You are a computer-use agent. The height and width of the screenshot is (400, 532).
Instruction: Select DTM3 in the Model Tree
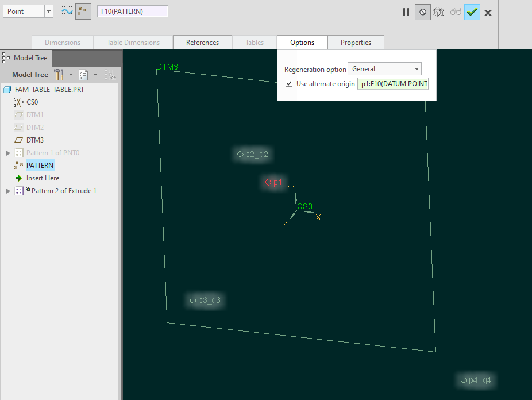tap(36, 140)
